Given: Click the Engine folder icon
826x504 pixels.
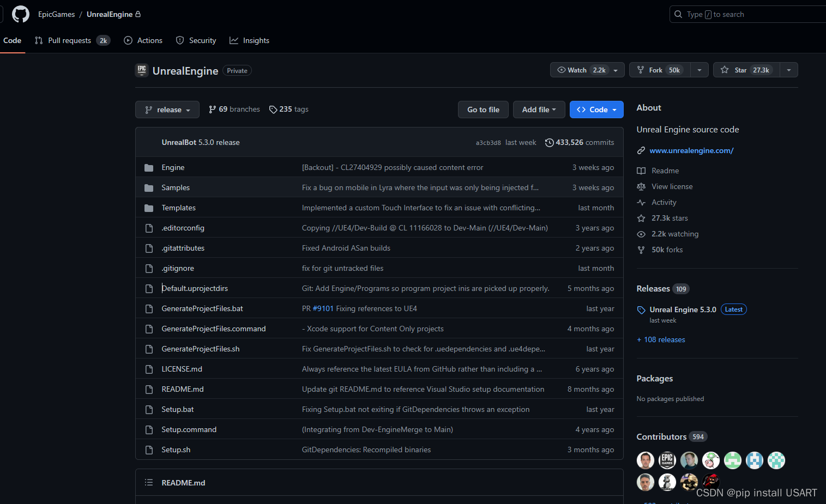Looking at the screenshot, I should click(149, 168).
